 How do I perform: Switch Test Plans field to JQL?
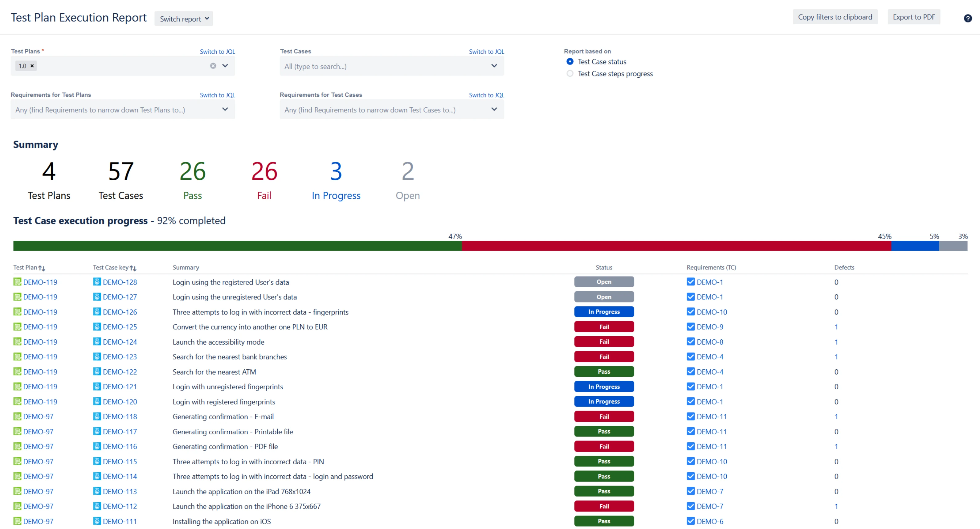(x=217, y=52)
